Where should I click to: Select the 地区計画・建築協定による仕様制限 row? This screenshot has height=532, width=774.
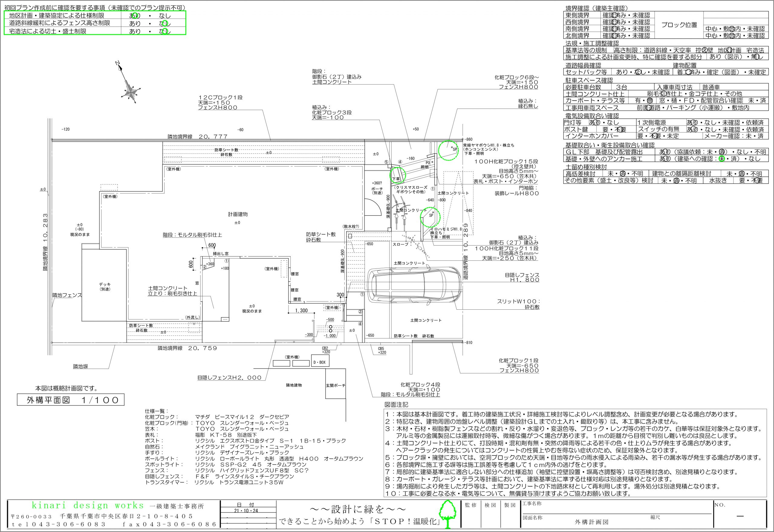coord(95,15)
